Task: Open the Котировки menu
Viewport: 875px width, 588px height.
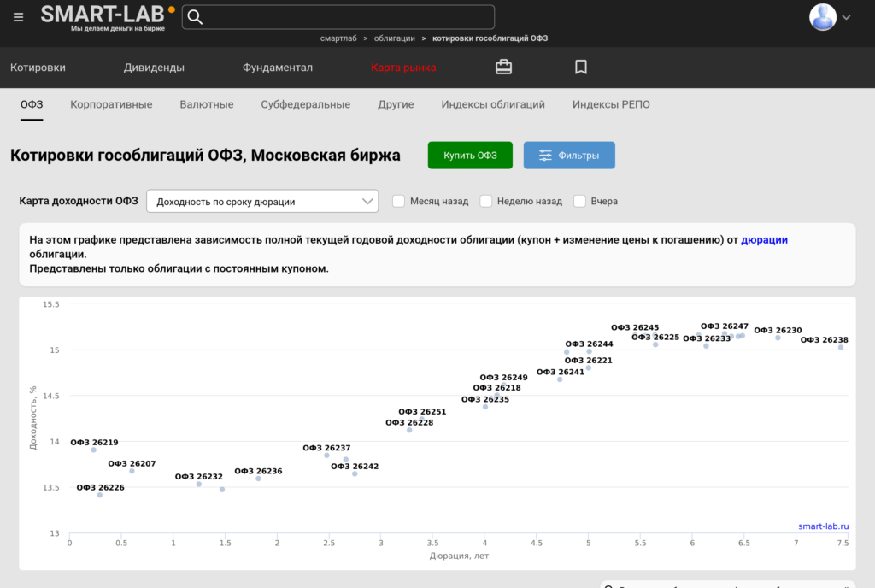Action: [x=38, y=68]
